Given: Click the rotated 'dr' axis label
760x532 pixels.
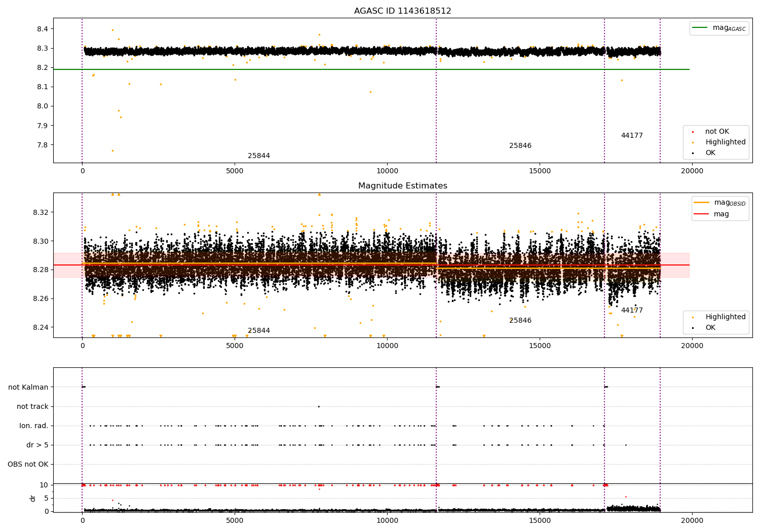Looking at the screenshot, I should (33, 498).
